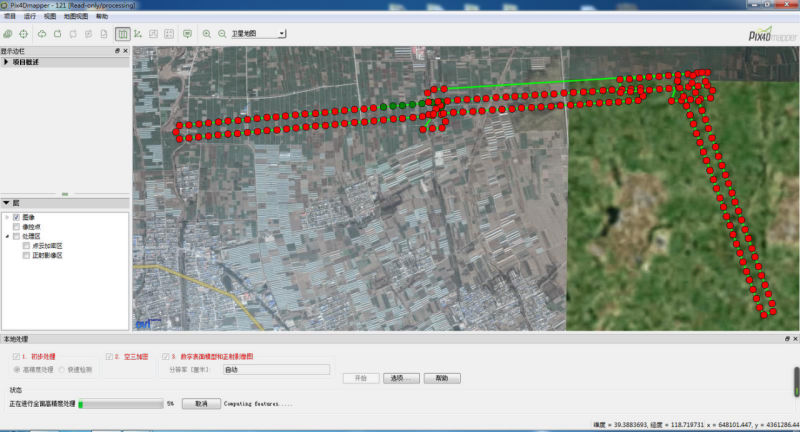Click the first green project toolbar icon

[x=8, y=33]
